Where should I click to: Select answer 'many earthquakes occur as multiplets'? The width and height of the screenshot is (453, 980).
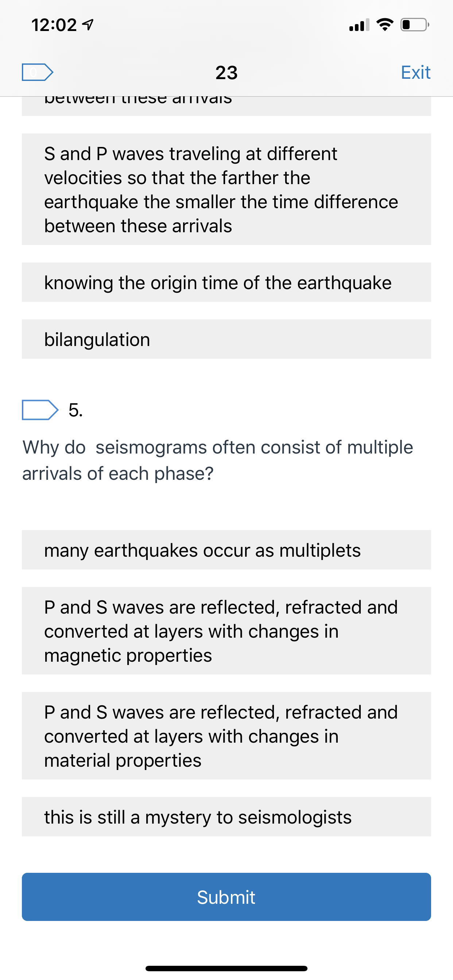(x=226, y=550)
